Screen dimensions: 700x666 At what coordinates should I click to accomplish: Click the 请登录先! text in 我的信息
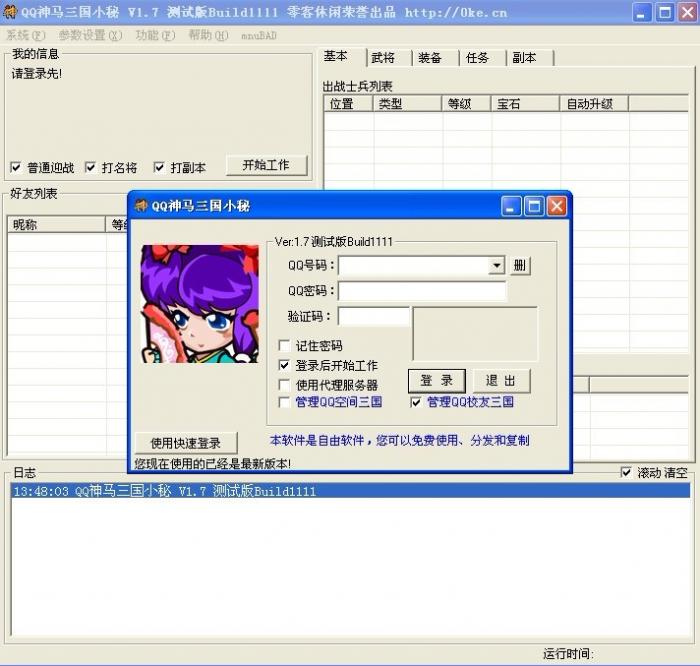click(37, 73)
